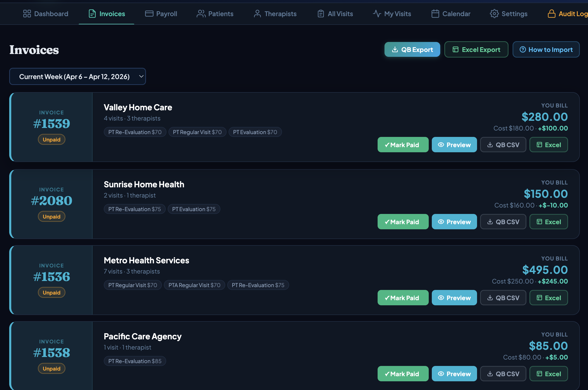Image resolution: width=588 pixels, height=390 pixels.
Task: Click the Calendar icon in navigation
Action: point(435,14)
